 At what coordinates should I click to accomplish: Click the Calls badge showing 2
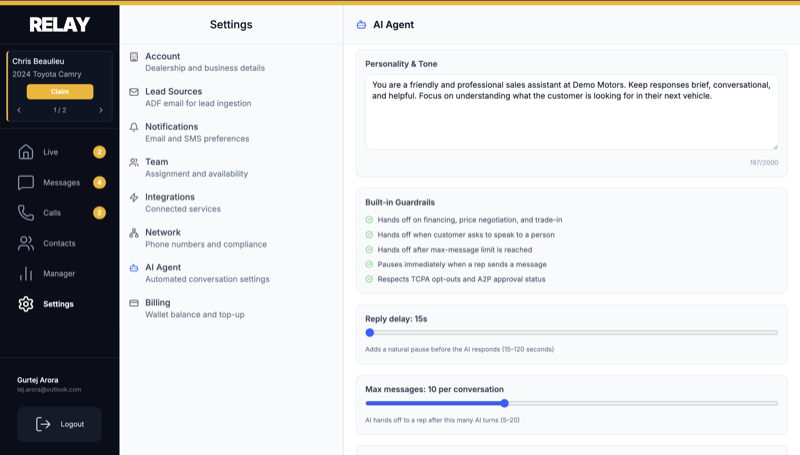pyautogui.click(x=99, y=213)
